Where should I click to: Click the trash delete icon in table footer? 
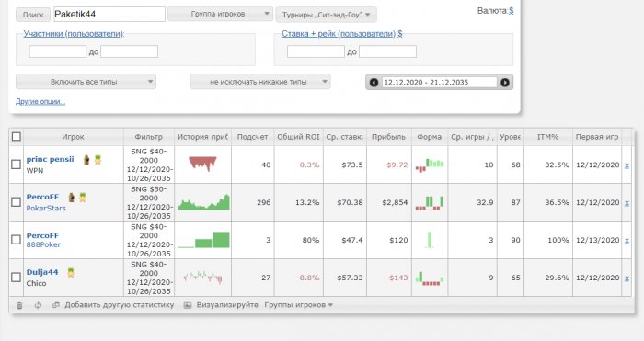pyautogui.click(x=19, y=305)
